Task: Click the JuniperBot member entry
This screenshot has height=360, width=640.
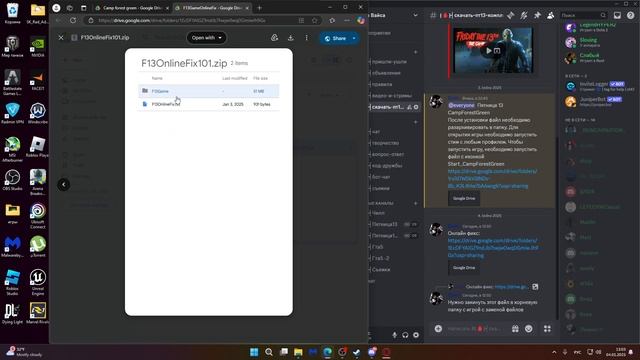Action: (x=599, y=101)
